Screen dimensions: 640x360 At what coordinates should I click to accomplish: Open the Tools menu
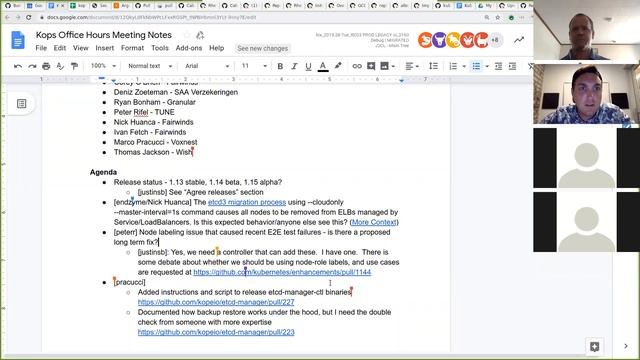coord(160,48)
